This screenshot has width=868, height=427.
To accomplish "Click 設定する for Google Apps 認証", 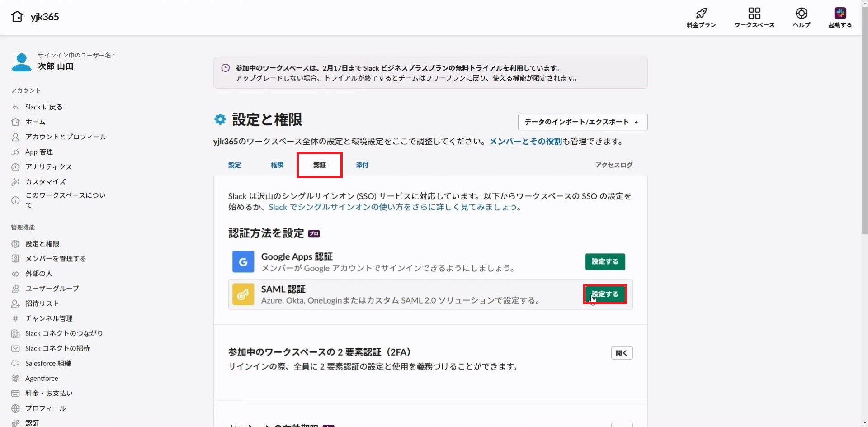I will (x=605, y=261).
